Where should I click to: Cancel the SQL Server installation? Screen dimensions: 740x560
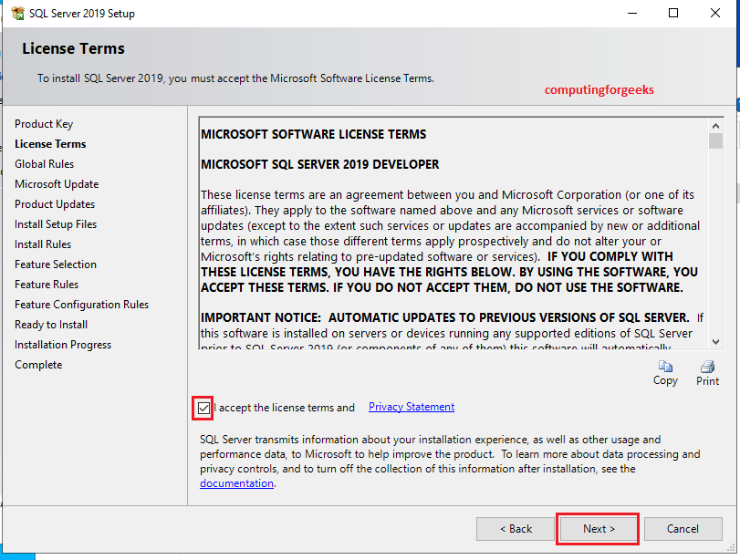683,528
